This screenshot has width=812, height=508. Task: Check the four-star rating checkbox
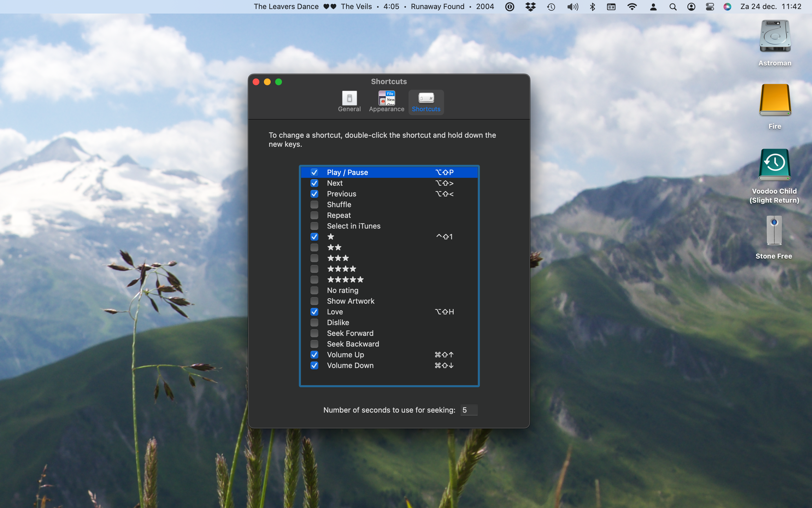[314, 269]
